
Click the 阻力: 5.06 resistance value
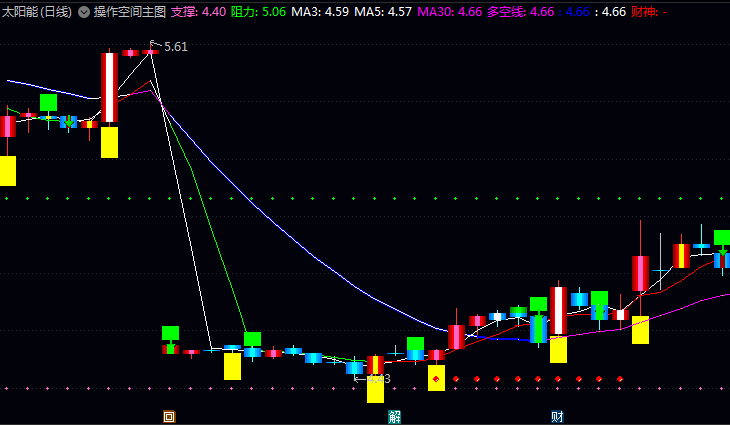[x=258, y=12]
